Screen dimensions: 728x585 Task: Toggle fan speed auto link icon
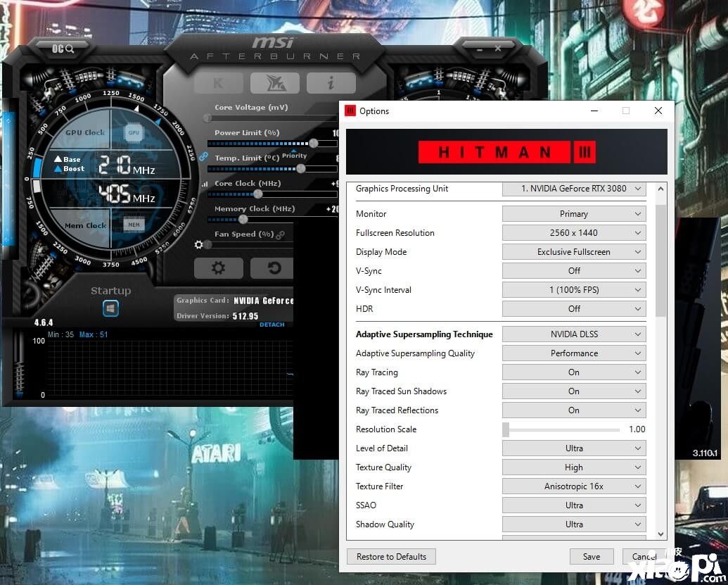point(280,235)
